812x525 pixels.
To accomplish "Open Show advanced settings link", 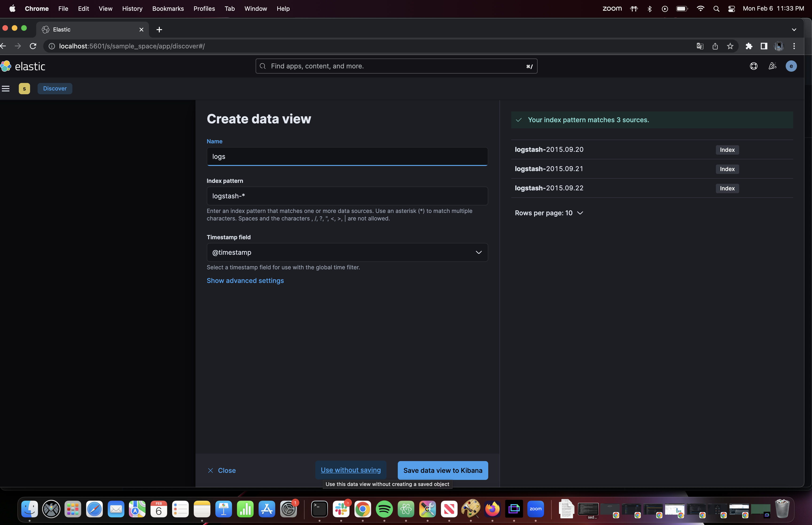I will tap(245, 280).
